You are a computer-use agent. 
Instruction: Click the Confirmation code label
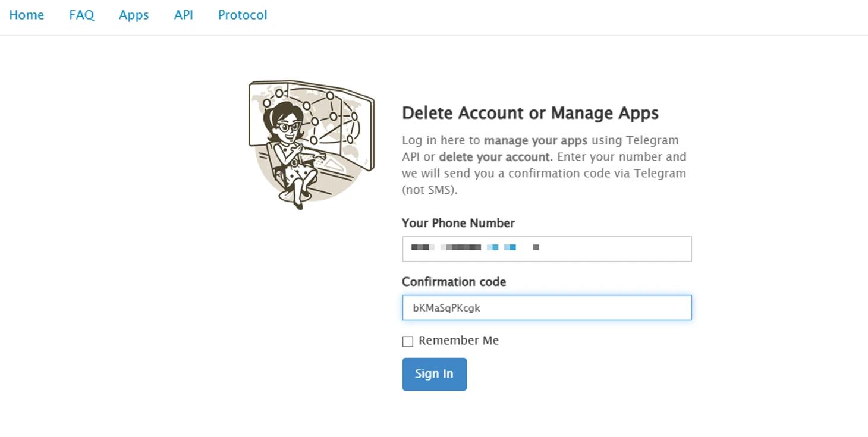tap(454, 282)
